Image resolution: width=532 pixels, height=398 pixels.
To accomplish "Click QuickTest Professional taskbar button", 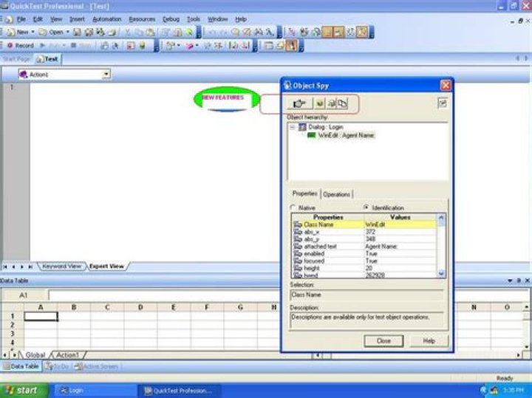I will point(179,391).
